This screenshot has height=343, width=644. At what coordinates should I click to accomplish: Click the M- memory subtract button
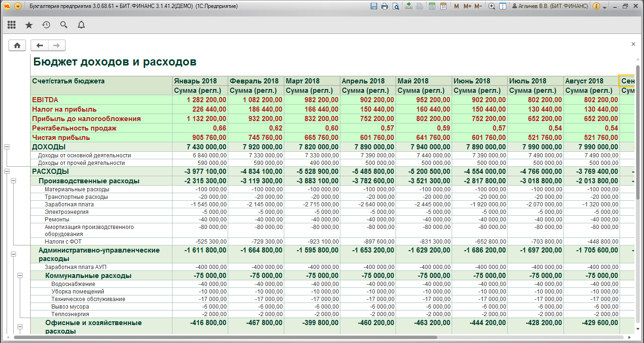click(x=478, y=7)
